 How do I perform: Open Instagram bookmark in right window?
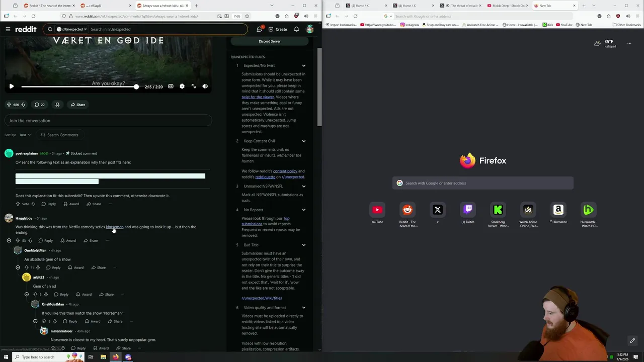click(409, 25)
